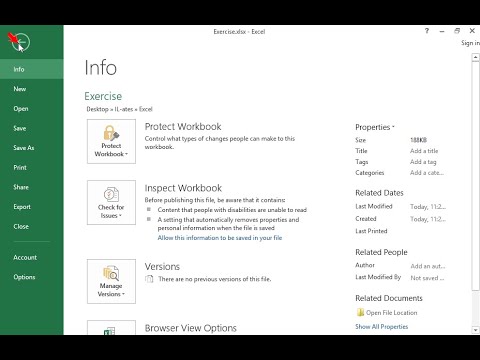
Task: Open the Protect Workbook dropdown button
Action: tap(111, 141)
